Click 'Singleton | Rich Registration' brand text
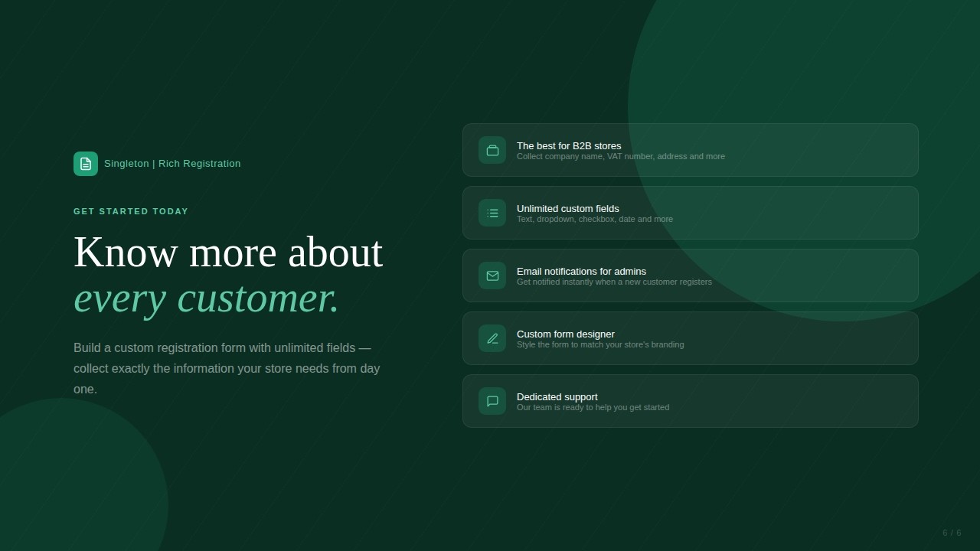 (x=172, y=164)
